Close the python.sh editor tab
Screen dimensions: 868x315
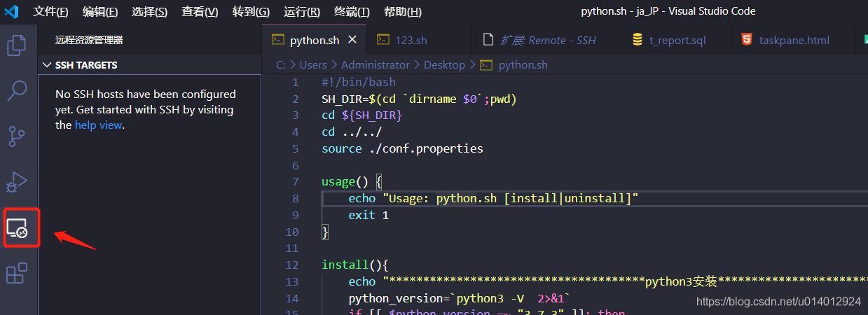click(x=352, y=40)
